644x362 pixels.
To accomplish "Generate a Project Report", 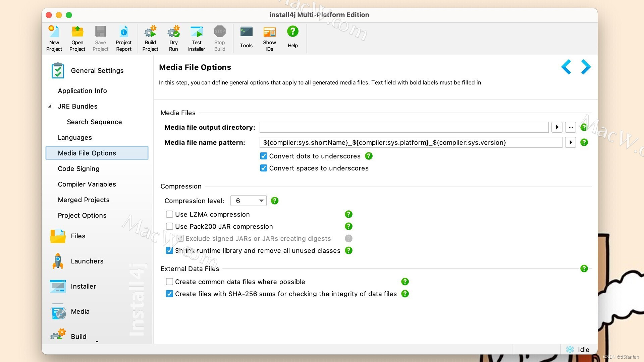I will coord(123,37).
